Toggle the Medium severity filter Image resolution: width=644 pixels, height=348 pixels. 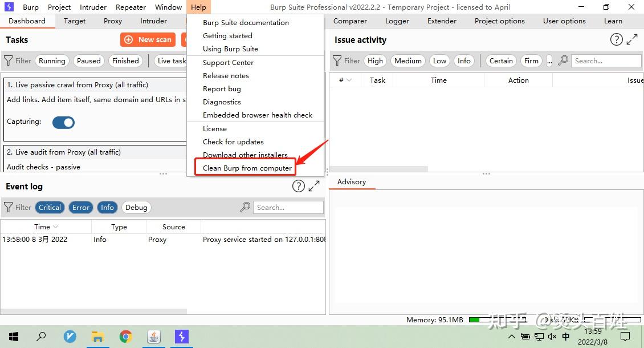[x=408, y=61]
